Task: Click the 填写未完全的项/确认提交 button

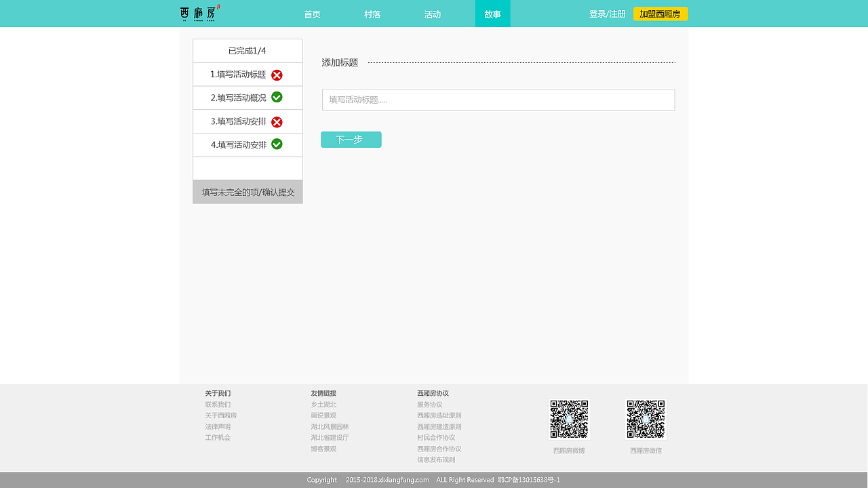Action: [248, 192]
